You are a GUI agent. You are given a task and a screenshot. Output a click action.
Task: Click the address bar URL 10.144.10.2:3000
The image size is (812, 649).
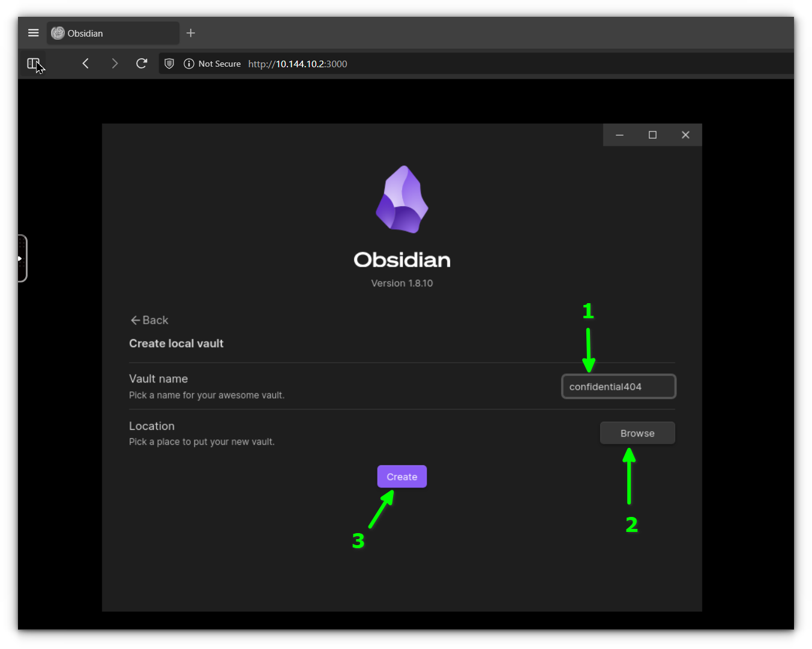(298, 64)
